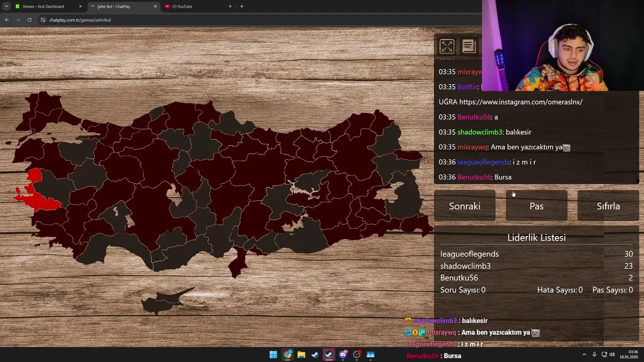The image size is (644, 362).
Task: Go back in browser history
Action: click(x=7, y=20)
